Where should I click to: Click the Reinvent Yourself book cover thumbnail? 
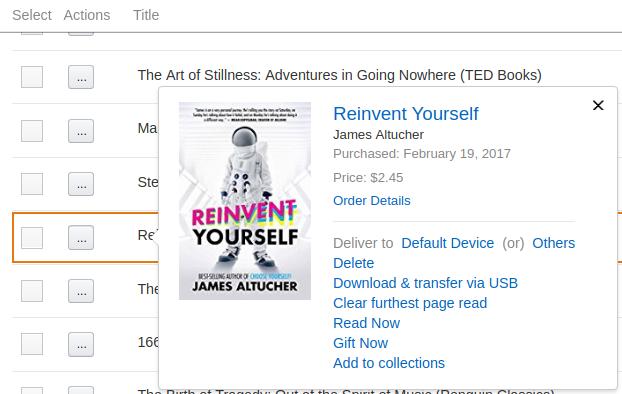(x=245, y=201)
